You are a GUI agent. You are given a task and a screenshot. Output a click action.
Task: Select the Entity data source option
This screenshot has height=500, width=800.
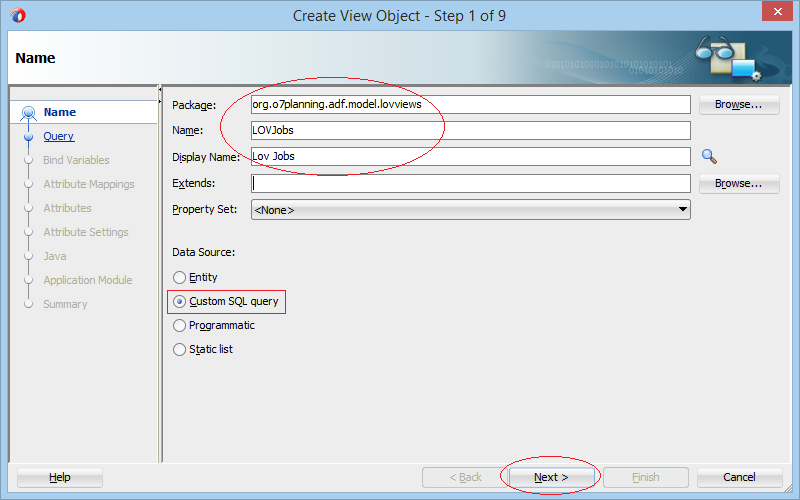click(179, 278)
